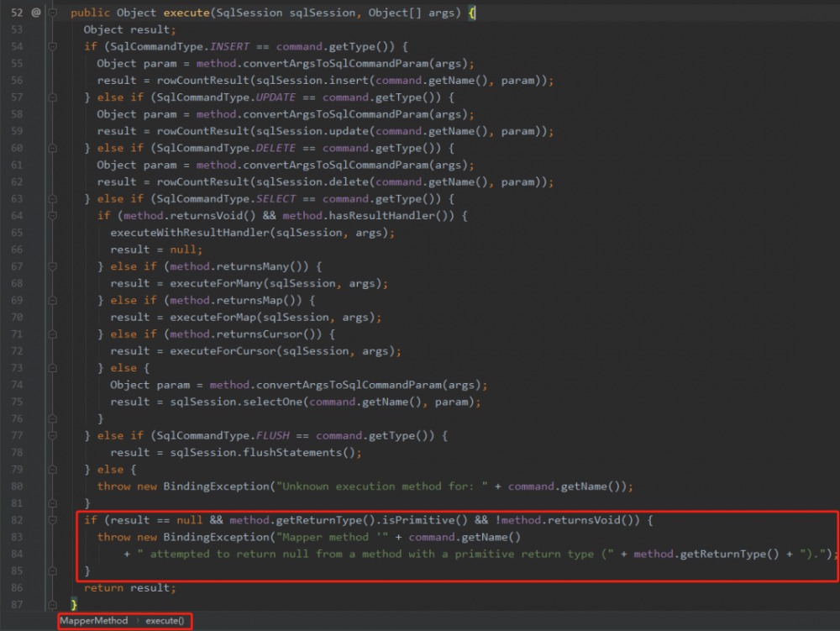This screenshot has height=631, width=840.
Task: Click the fold end marker at line 81
Action: point(52,503)
